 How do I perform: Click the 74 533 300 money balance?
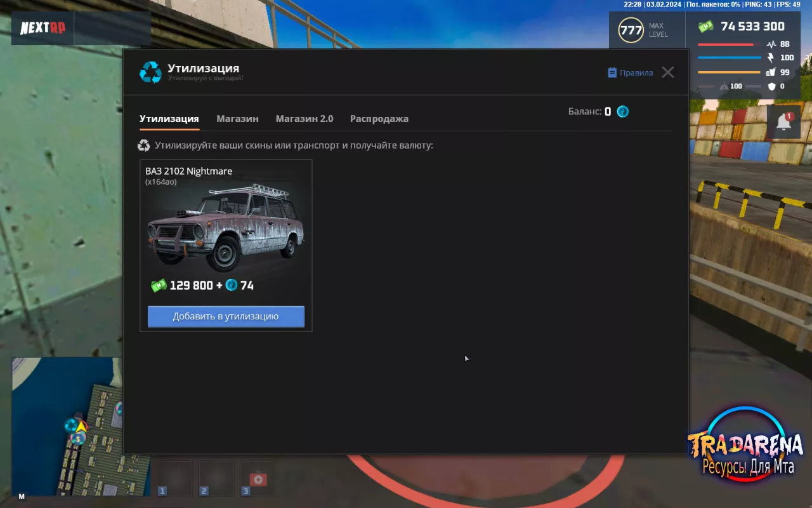(752, 27)
